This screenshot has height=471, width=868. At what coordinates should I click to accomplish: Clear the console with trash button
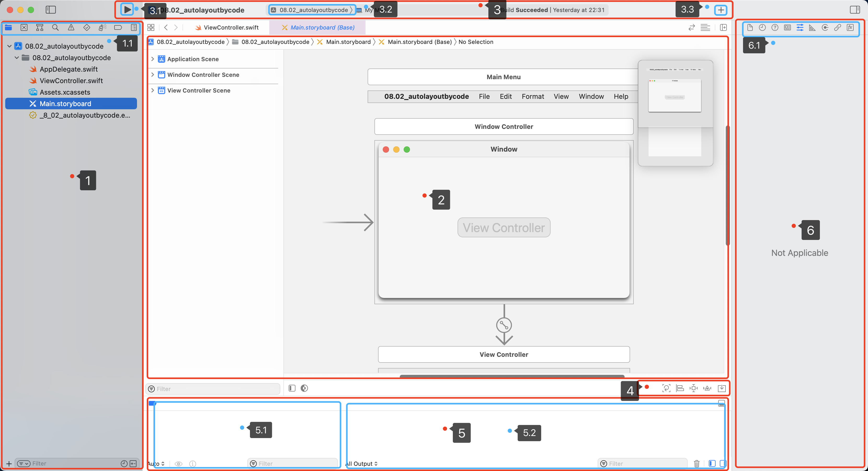[x=696, y=464]
